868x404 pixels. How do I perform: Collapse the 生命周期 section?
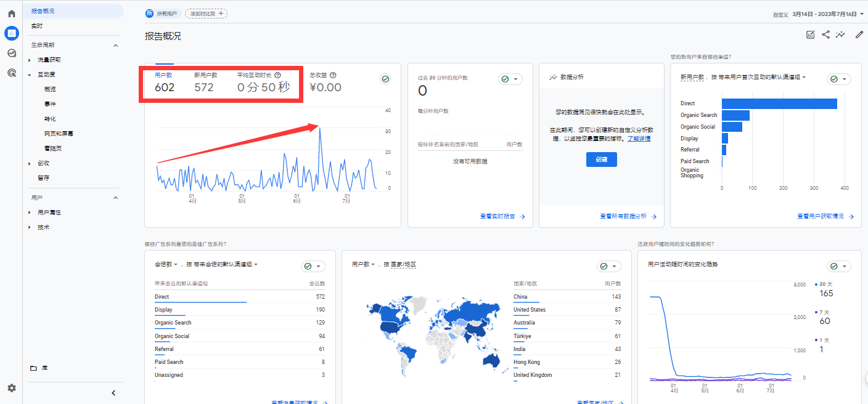[115, 45]
